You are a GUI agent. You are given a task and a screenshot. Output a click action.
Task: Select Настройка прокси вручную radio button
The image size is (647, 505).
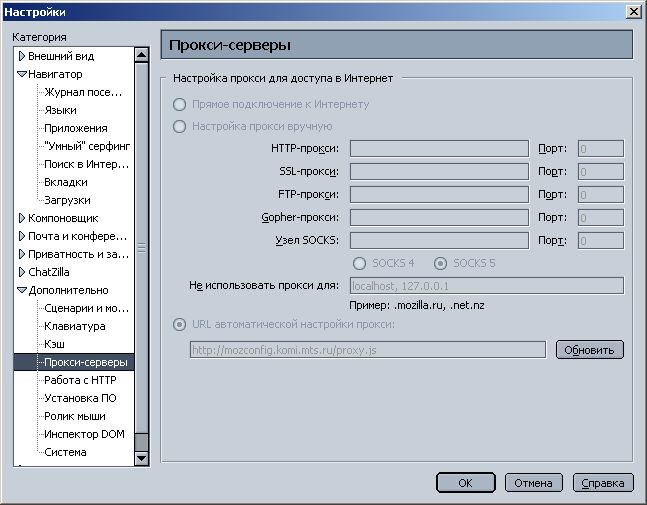click(180, 126)
